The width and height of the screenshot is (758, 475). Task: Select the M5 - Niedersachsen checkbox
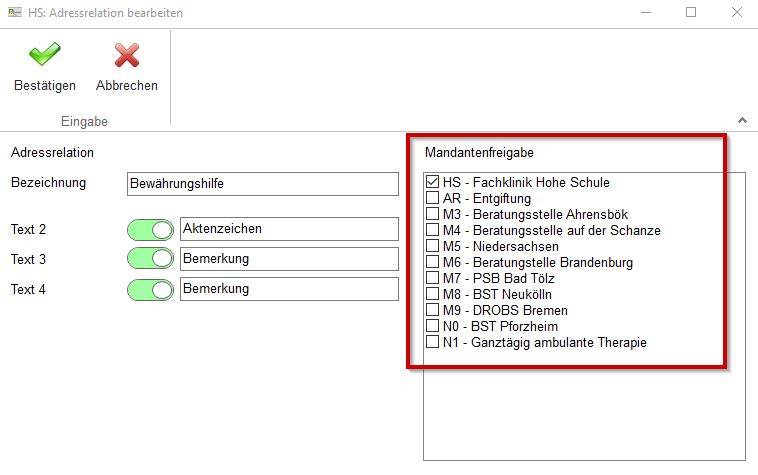click(432, 247)
